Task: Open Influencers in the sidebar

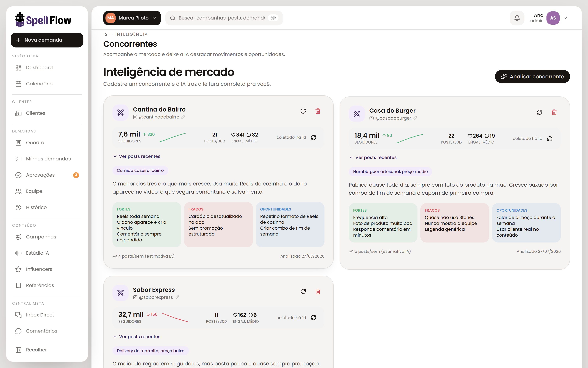Action: [x=47, y=269]
